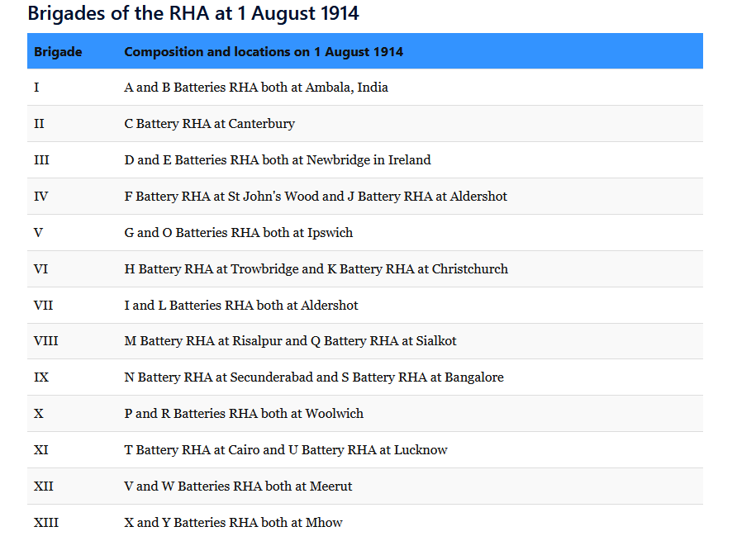Click the Brigade VII cell
737x560 pixels.
coord(43,306)
